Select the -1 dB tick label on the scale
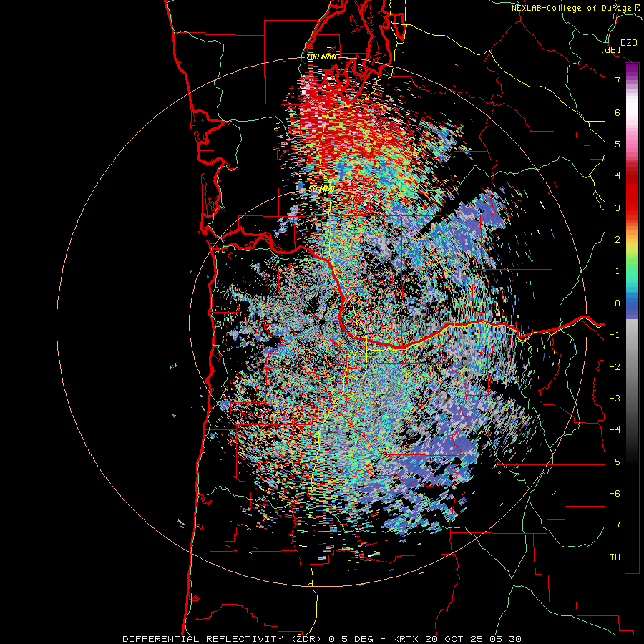This screenshot has width=644, height=644. point(615,335)
